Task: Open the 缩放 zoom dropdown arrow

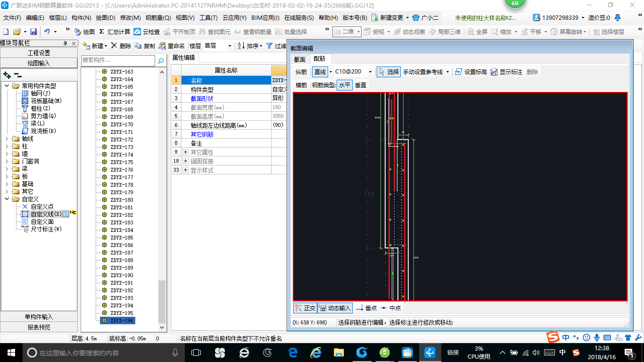Action: point(516,32)
